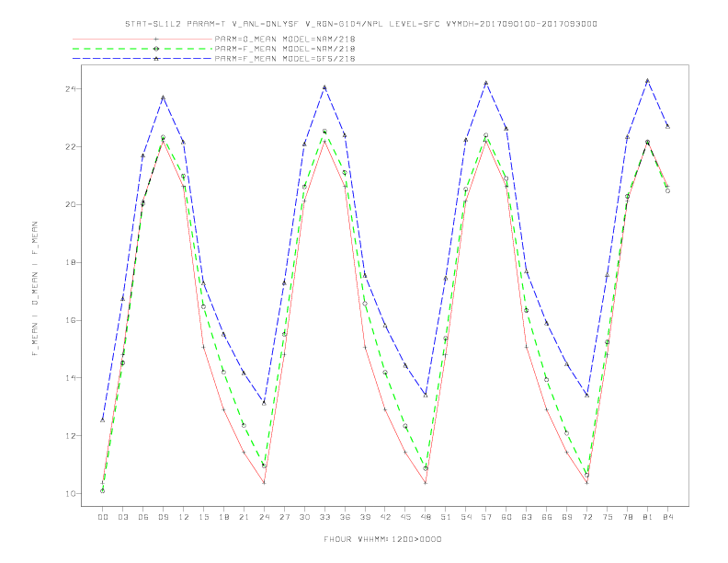Image resolution: width=728 pixels, height=563 pixels.
Task: Click the x-axis label FHOUR VHHMM:1200>0000
Action: click(x=382, y=539)
